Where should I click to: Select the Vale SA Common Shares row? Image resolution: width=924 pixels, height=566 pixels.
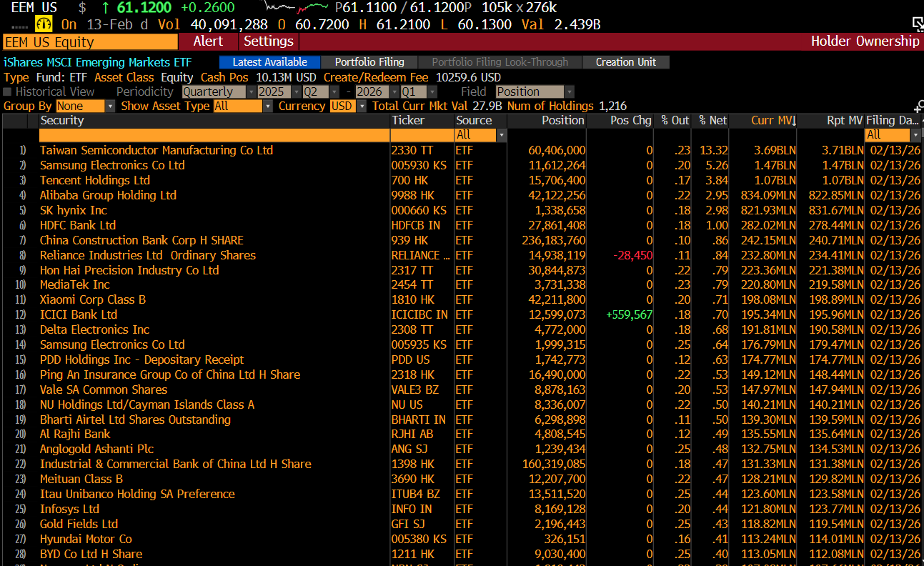(462, 389)
